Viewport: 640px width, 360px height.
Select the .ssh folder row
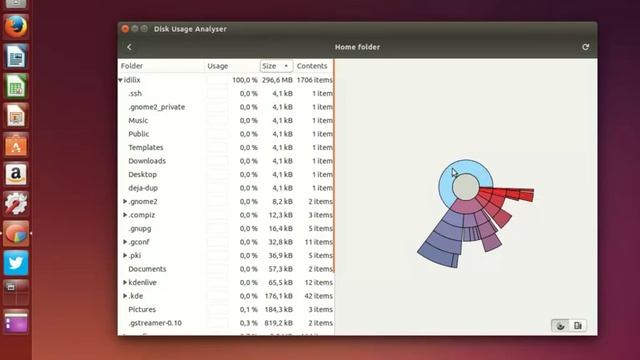226,93
